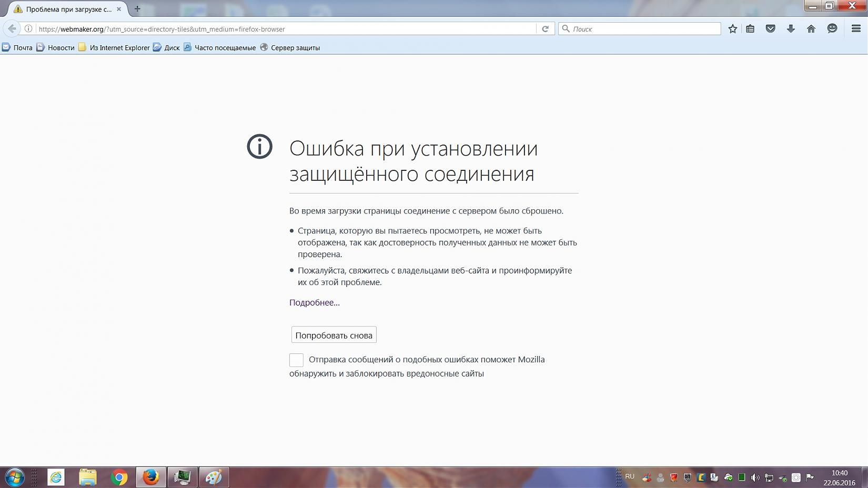Open the green checkmark cloud tray icon
Screen dimensions: 868x488
click(729, 477)
